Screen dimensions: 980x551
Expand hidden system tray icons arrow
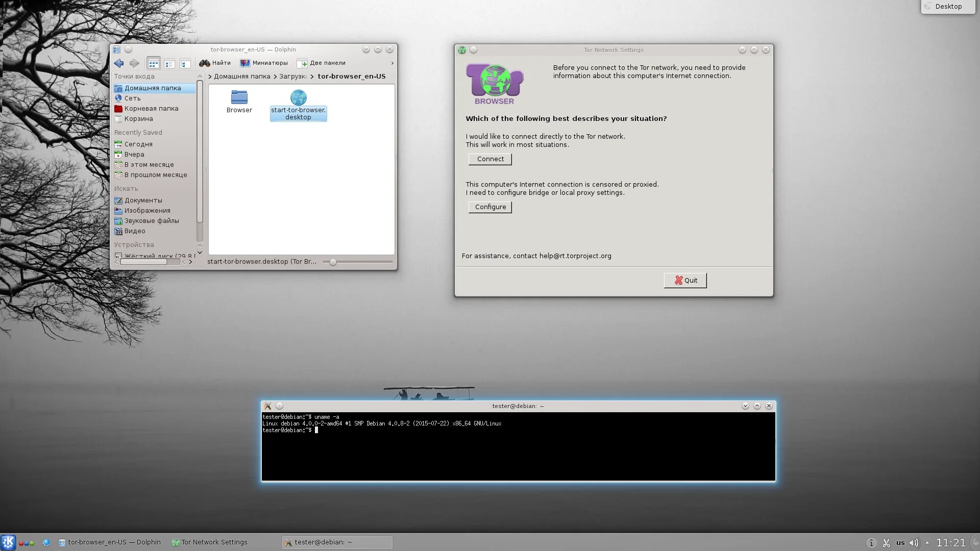point(927,543)
